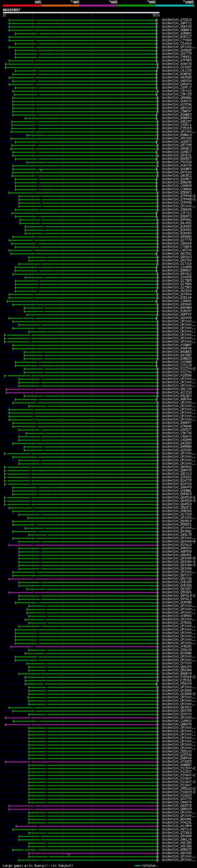This screenshot has height=868, width=197.
Task: Select hit label UniRef100_B4LNZ0
Action: pyautogui.click(x=177, y=396)
